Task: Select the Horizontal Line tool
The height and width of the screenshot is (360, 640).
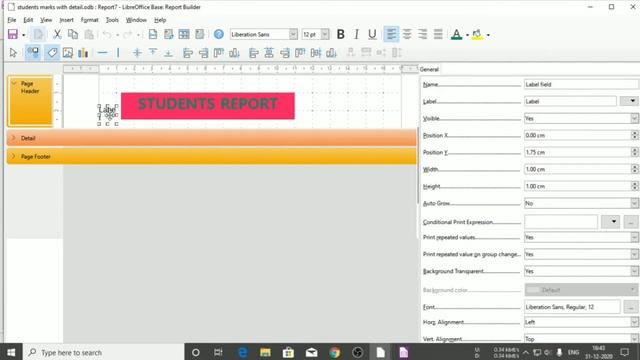Action: click(102, 53)
